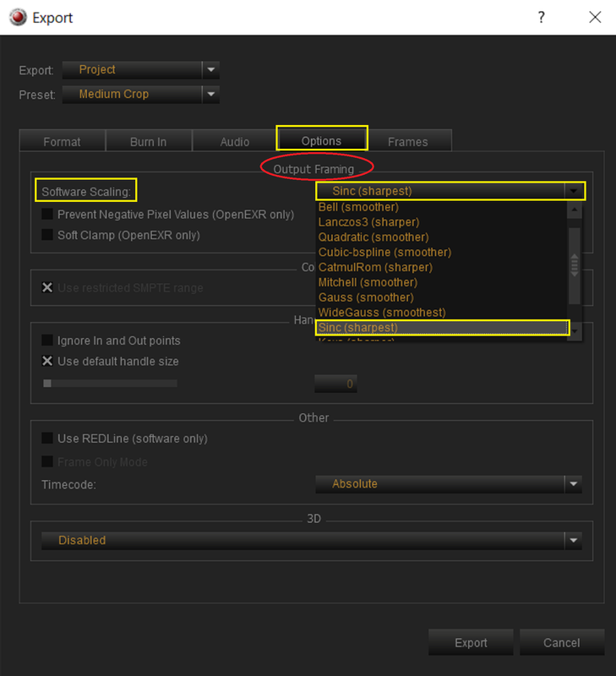
Task: Choose Cubic-bspline (smoother) scaling option
Action: click(x=441, y=253)
